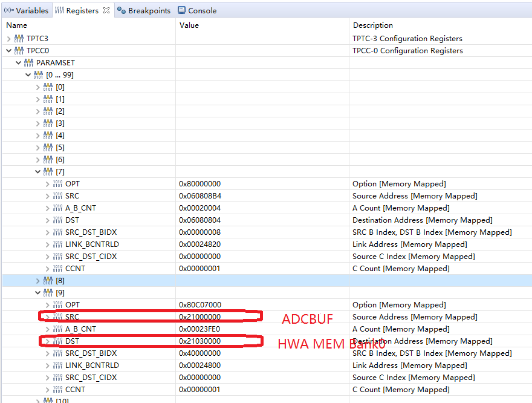Select the TPCC0 register group icon
This screenshot has width=532, height=403.
point(19,50)
